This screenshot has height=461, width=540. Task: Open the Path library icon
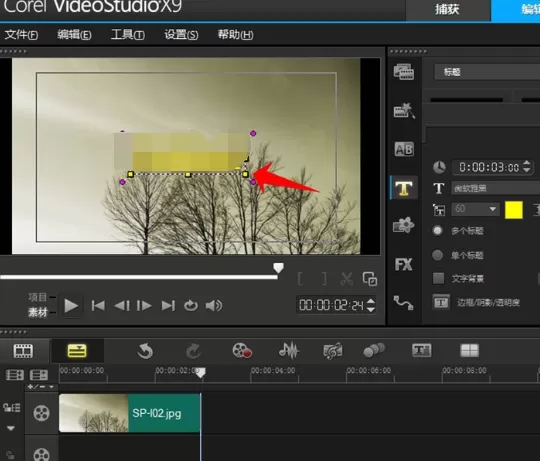pos(403,303)
